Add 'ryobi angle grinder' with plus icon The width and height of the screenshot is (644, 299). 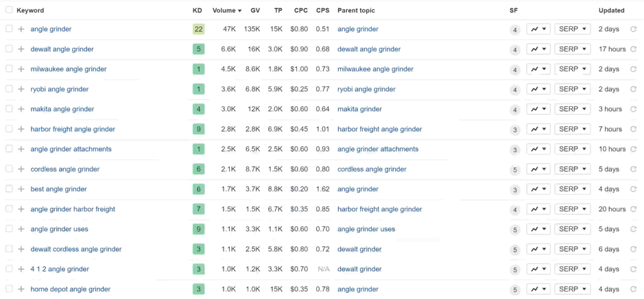21,89
